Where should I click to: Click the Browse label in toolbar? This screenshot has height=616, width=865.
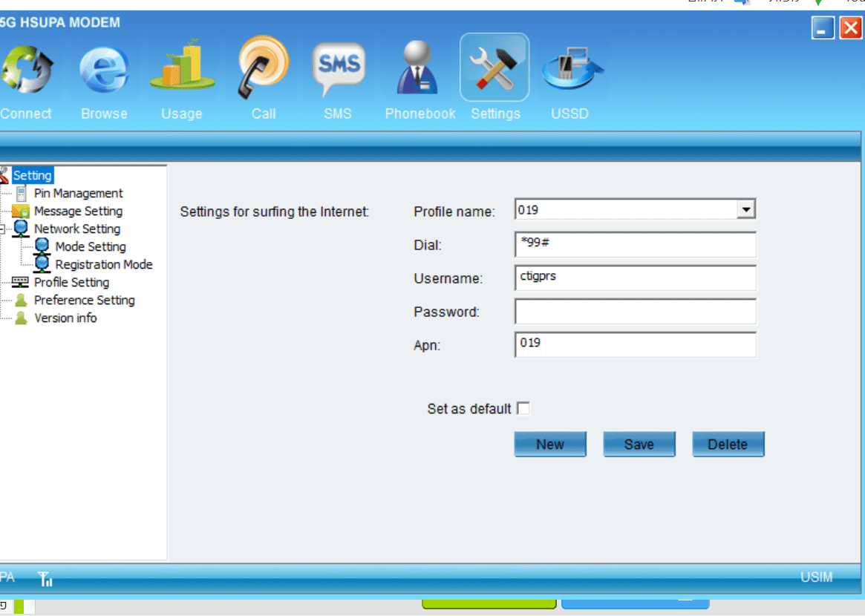click(x=104, y=114)
